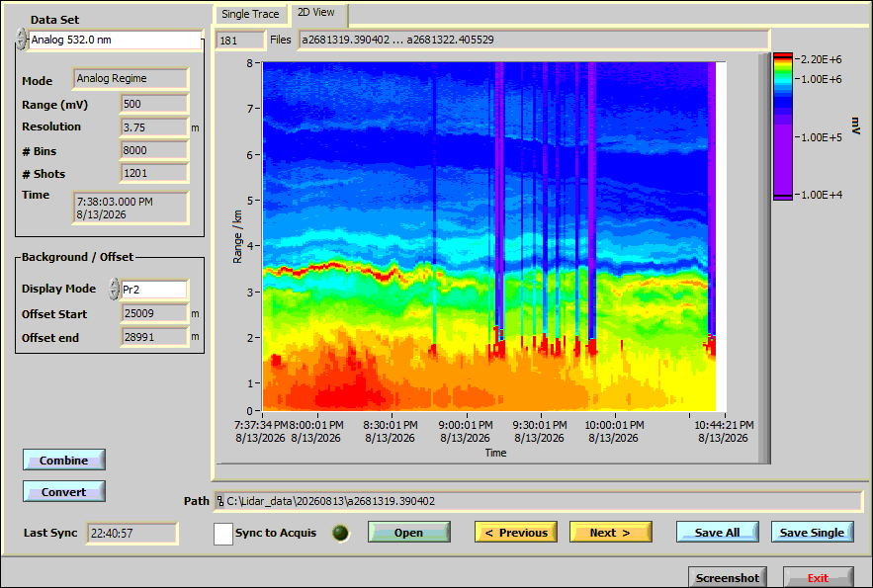Screen dimensions: 873x588
Task: Click the 8:30:01 PM time axis label
Action: (391, 431)
